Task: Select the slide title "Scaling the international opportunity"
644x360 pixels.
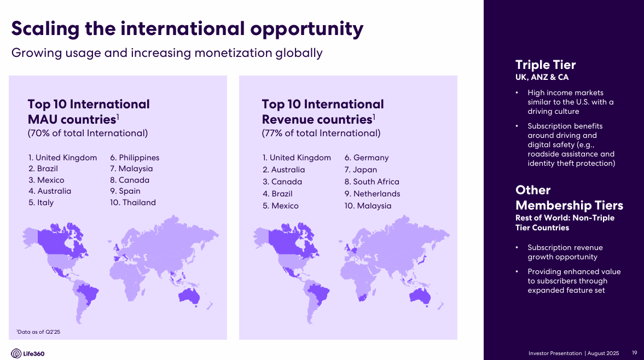Action: tap(187, 29)
